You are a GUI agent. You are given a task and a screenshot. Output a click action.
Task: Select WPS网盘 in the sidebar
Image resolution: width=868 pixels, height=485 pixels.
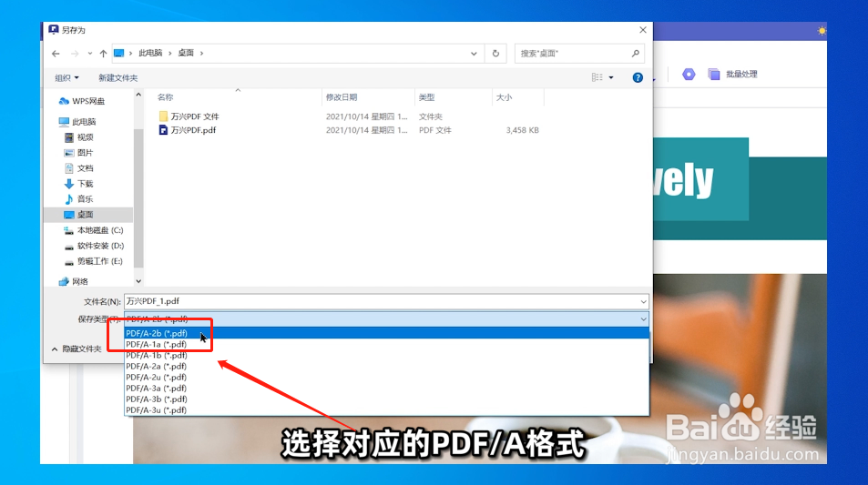coord(82,101)
